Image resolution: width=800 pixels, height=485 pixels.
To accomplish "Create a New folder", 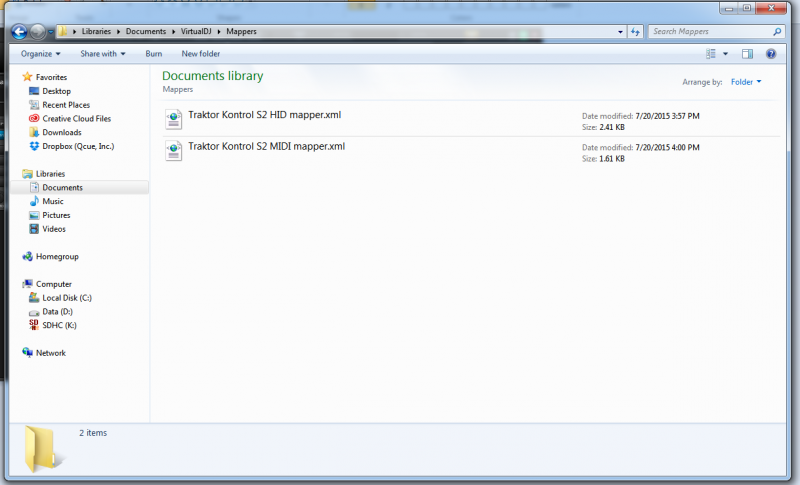I will pos(201,54).
